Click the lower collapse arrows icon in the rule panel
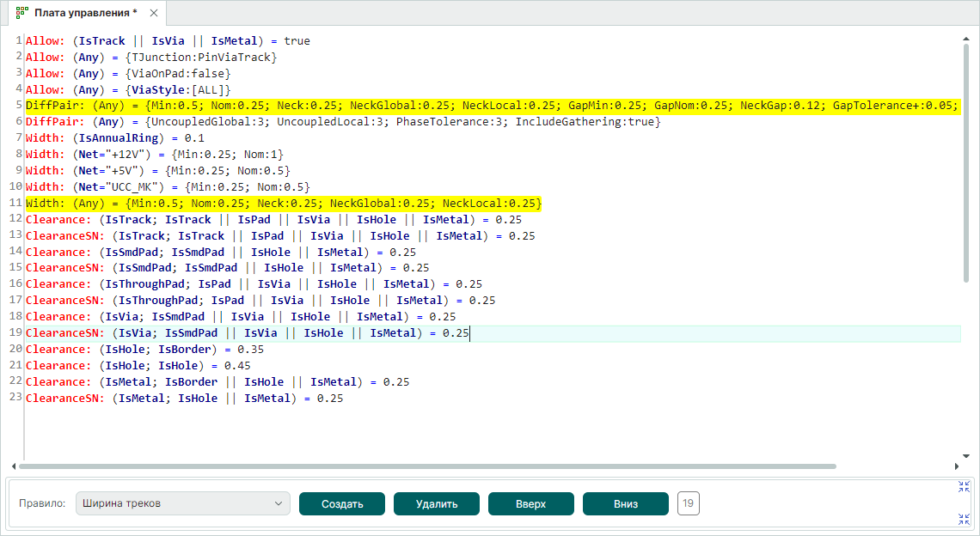Image resolution: width=980 pixels, height=536 pixels. 964,519
